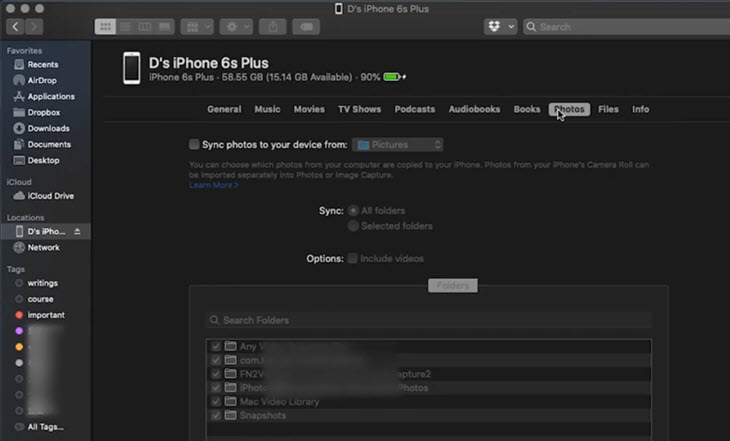Switch Finder to icon view
The image size is (730, 441).
pyautogui.click(x=105, y=27)
